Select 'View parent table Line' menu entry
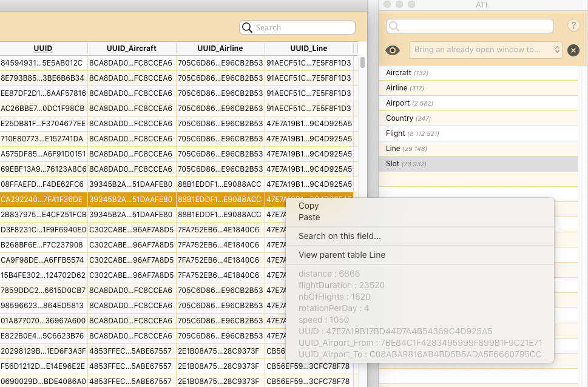The width and height of the screenshot is (588, 387). [x=342, y=255]
